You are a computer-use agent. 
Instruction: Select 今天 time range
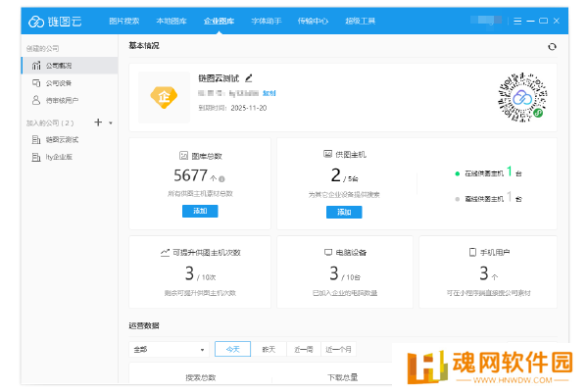(x=232, y=349)
